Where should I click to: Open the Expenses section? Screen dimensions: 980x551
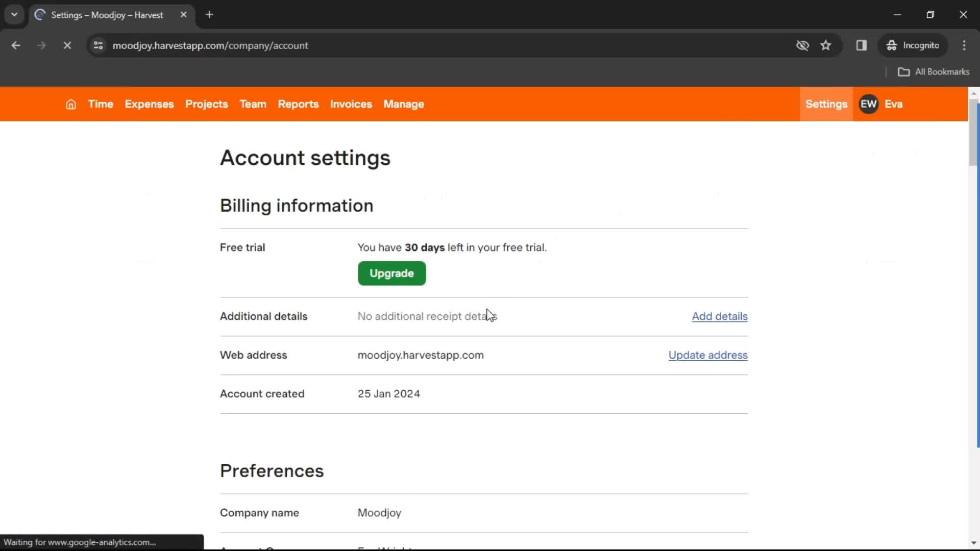click(x=149, y=104)
